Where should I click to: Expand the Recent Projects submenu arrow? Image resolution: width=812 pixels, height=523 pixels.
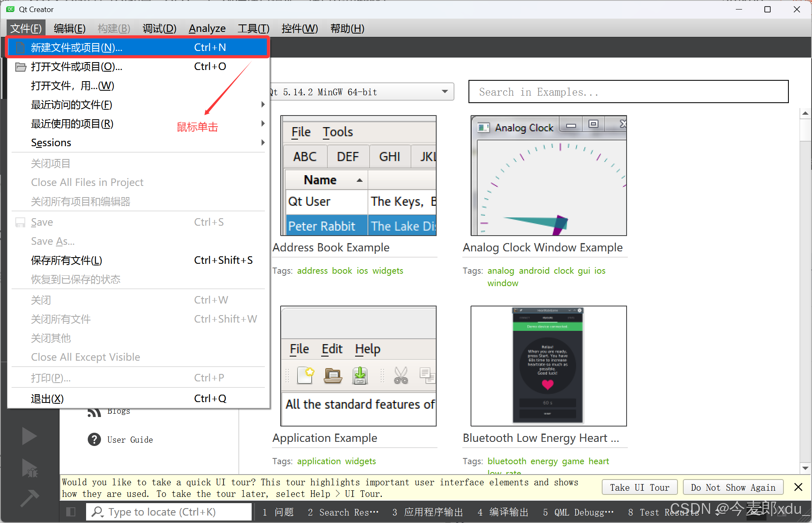[263, 123]
